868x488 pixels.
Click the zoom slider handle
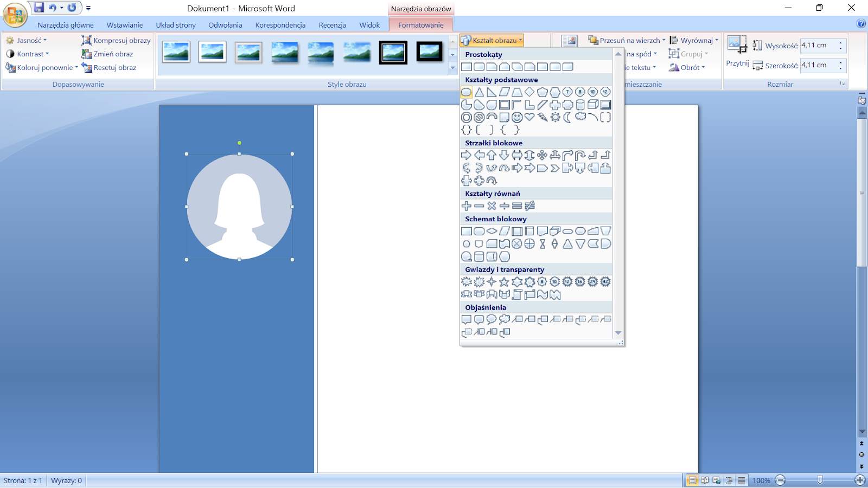[x=820, y=480]
